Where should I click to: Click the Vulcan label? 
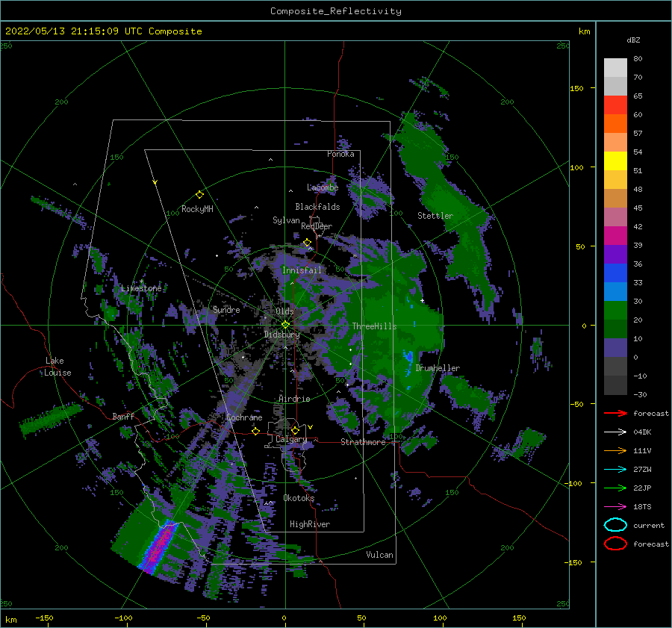pyautogui.click(x=380, y=555)
